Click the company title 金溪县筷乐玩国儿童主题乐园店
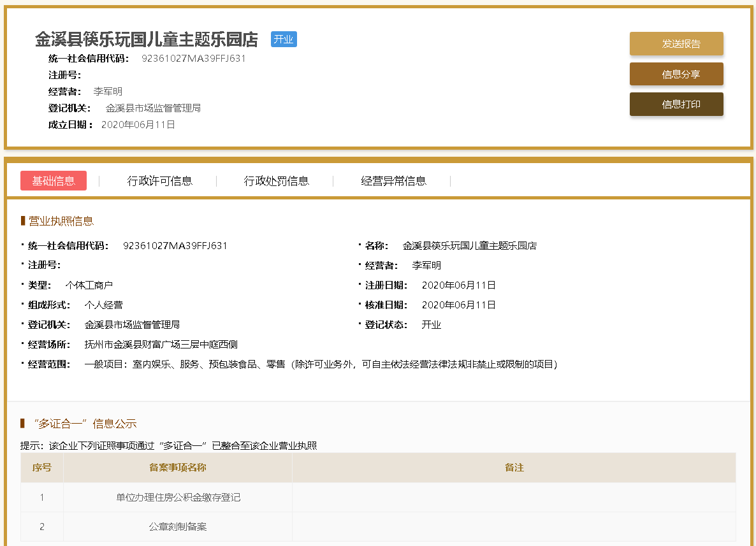 point(147,40)
